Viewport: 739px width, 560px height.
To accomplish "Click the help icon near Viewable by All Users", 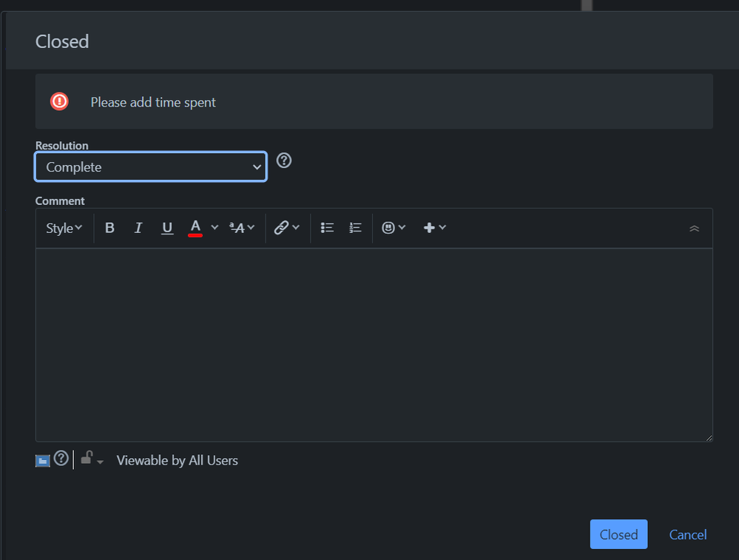I will click(x=61, y=459).
